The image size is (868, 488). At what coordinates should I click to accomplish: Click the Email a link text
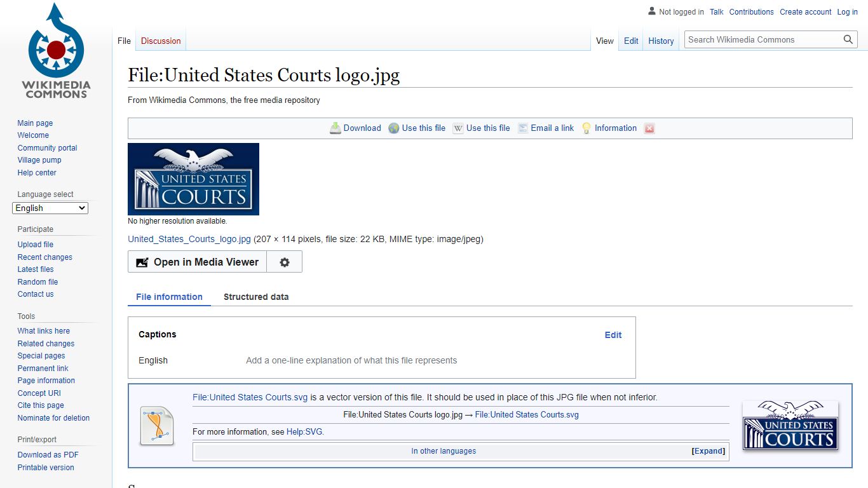pos(552,128)
